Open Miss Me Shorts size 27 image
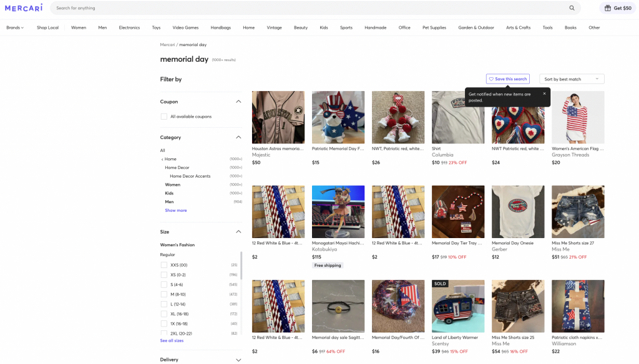 click(x=578, y=212)
